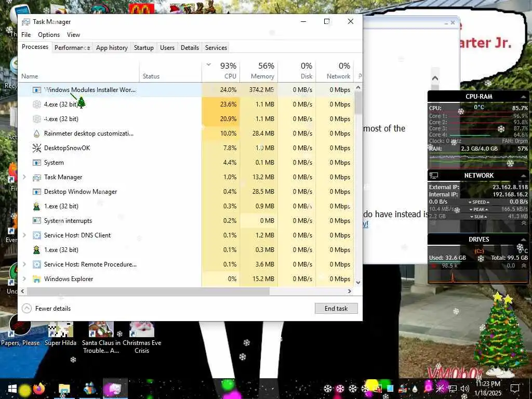Open the View menu
This screenshot has height=399, width=532.
click(73, 35)
